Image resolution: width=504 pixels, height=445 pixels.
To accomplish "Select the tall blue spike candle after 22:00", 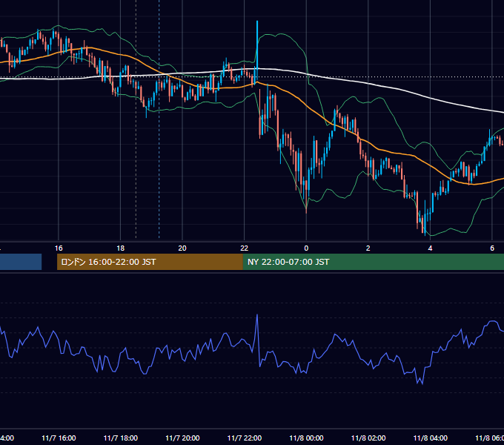I will pyautogui.click(x=257, y=51).
